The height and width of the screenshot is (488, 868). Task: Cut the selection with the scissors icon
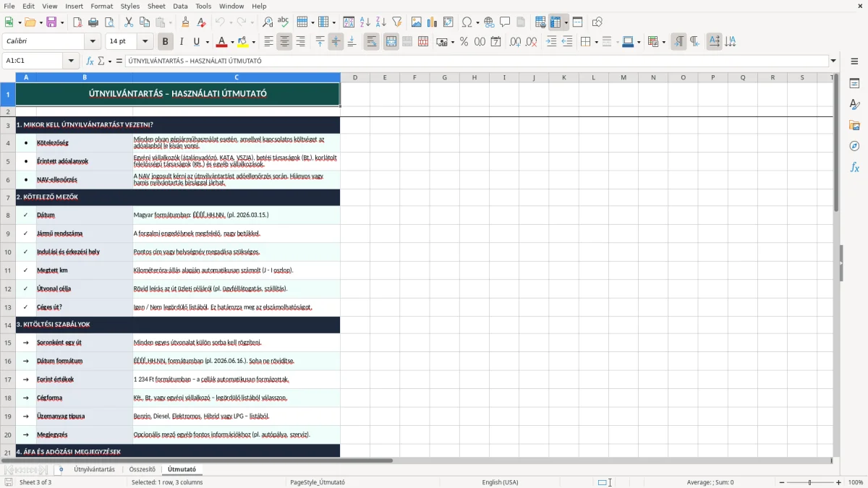pyautogui.click(x=129, y=22)
